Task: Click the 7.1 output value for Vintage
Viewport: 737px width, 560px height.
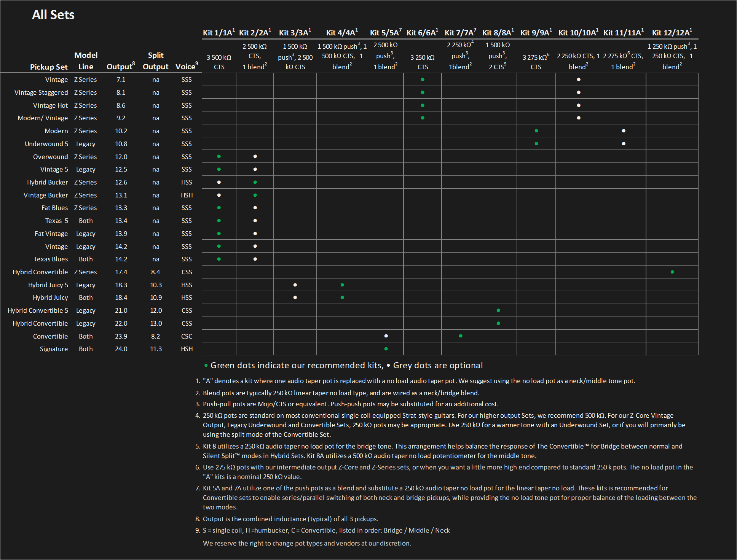Action: coord(121,80)
